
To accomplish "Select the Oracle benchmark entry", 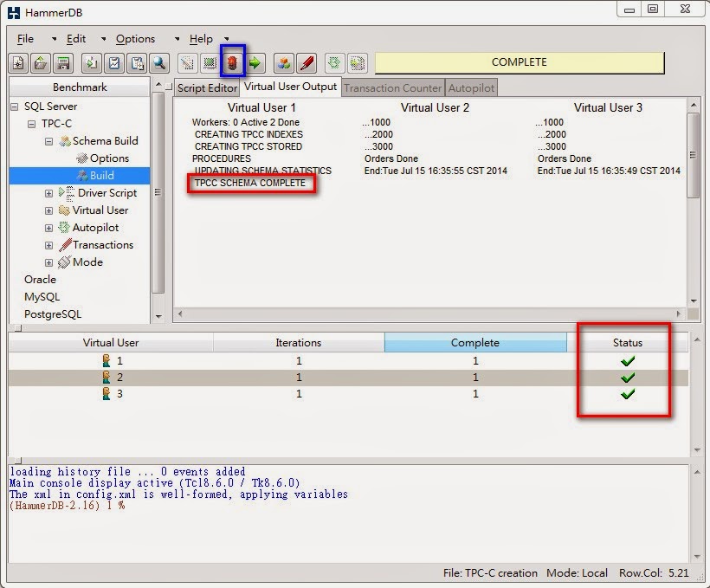I will pos(40,279).
